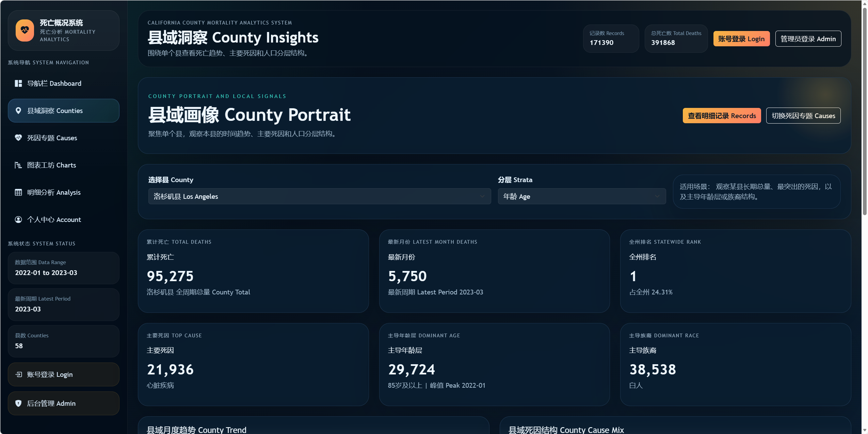This screenshot has width=868, height=434.
Task: Click the heartbeat logo icon in sidebar
Action: [x=25, y=30]
